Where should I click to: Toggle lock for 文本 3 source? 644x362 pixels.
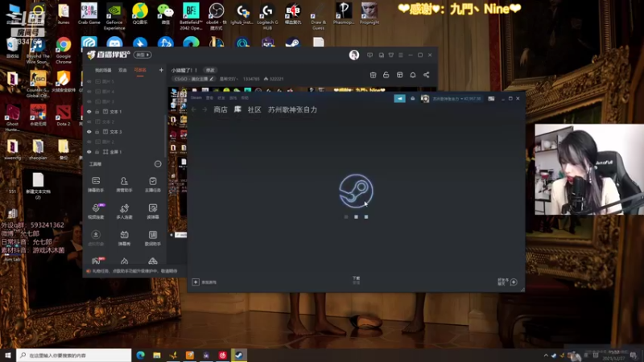(x=97, y=132)
